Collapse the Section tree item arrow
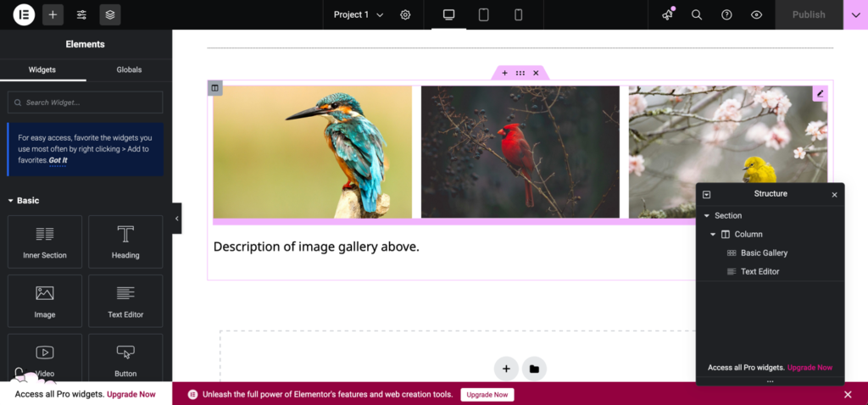The height and width of the screenshot is (405, 868). click(706, 216)
